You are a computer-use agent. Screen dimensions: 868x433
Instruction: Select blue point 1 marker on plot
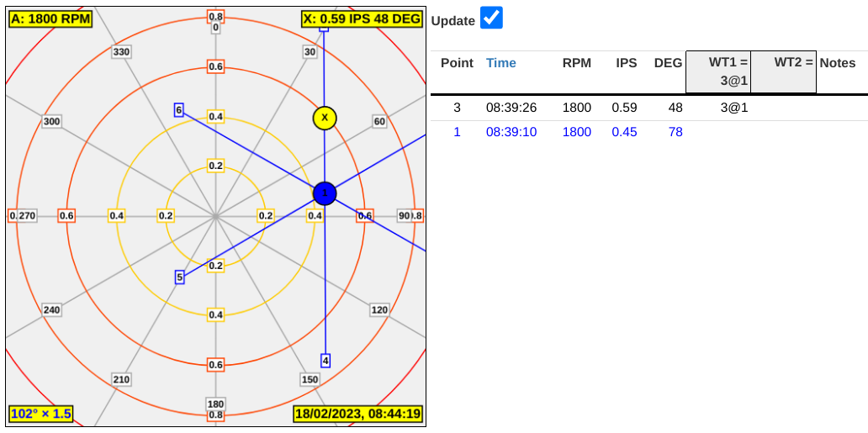tap(325, 193)
